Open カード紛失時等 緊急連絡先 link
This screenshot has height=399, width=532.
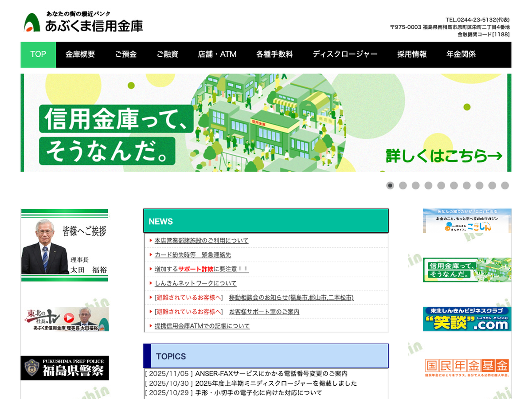coord(192,255)
